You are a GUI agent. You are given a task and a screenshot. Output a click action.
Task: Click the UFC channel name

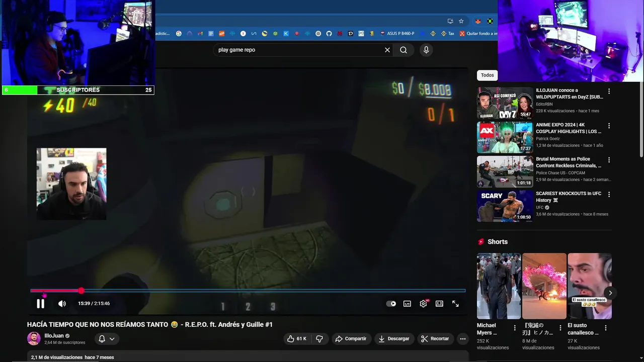pyautogui.click(x=539, y=207)
